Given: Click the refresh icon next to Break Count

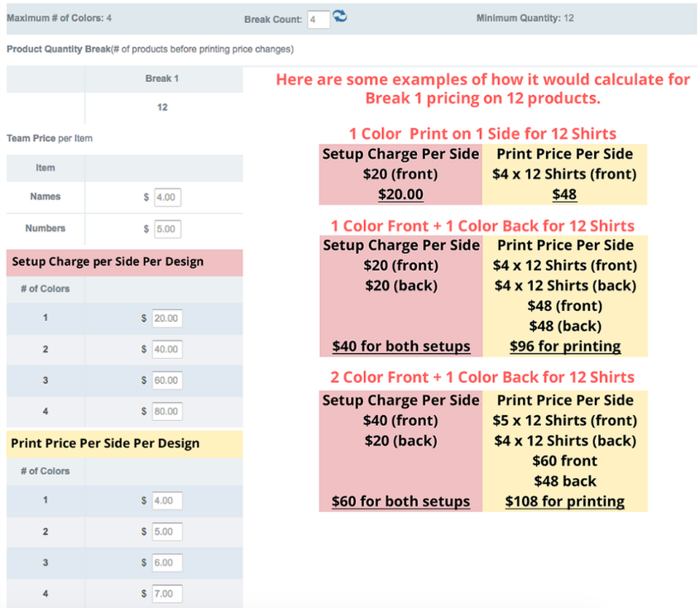Looking at the screenshot, I should point(340,17).
